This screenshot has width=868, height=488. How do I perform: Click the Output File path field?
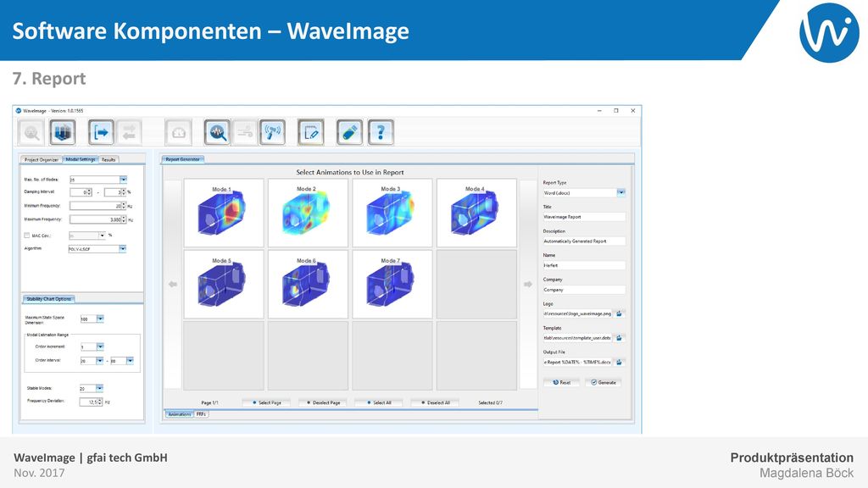point(577,363)
